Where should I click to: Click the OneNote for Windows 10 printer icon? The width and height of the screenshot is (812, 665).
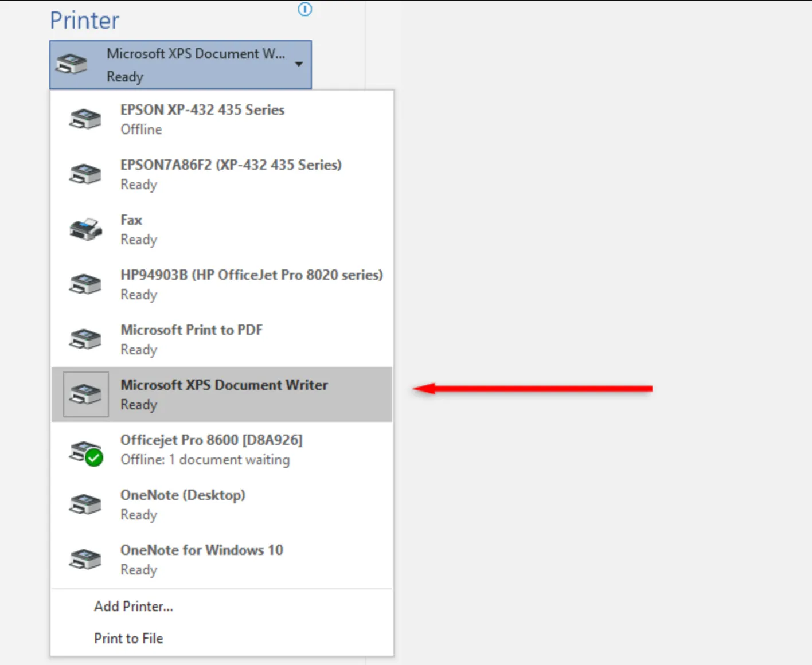85,559
